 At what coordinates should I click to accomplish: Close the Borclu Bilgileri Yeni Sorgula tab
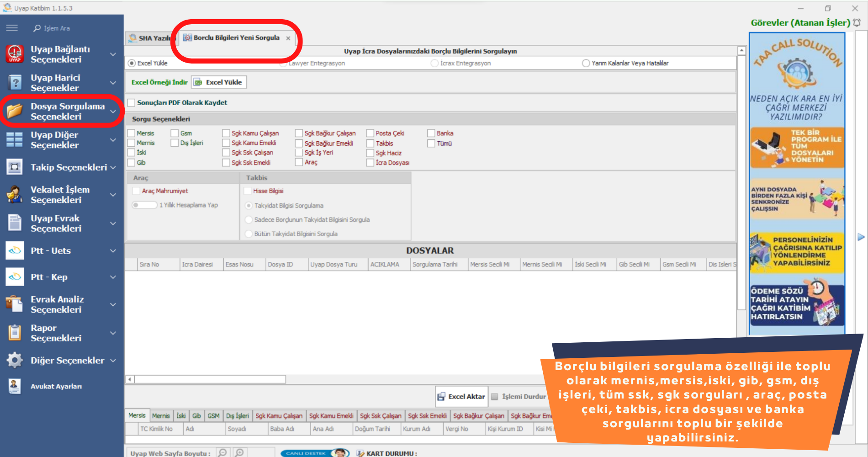click(x=288, y=38)
